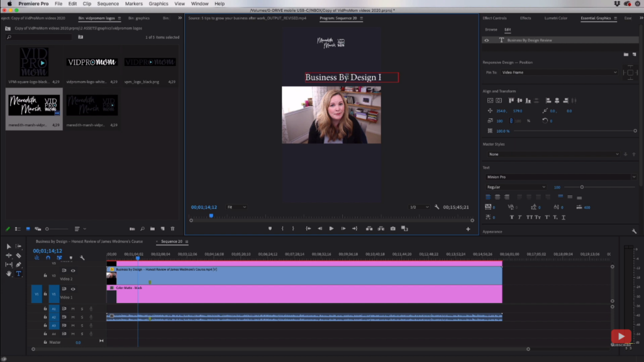Open the Graphics menu
This screenshot has width=644, height=362.
point(158,4)
